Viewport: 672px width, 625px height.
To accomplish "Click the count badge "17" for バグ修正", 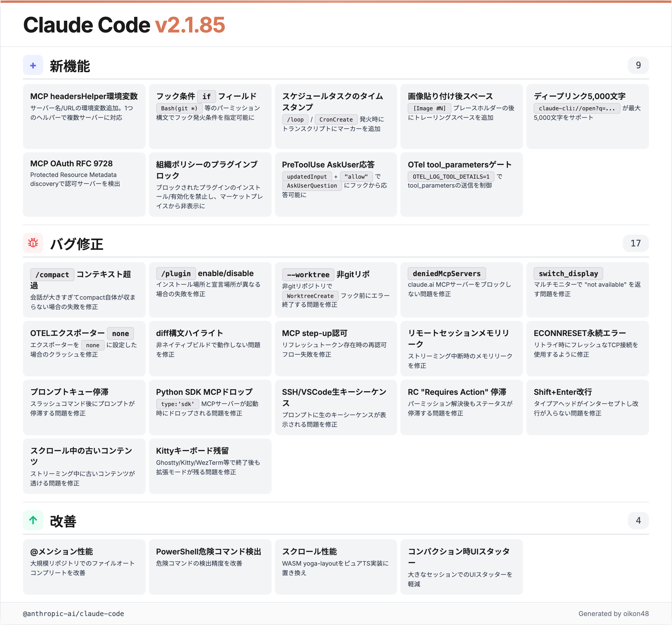I will [x=636, y=243].
